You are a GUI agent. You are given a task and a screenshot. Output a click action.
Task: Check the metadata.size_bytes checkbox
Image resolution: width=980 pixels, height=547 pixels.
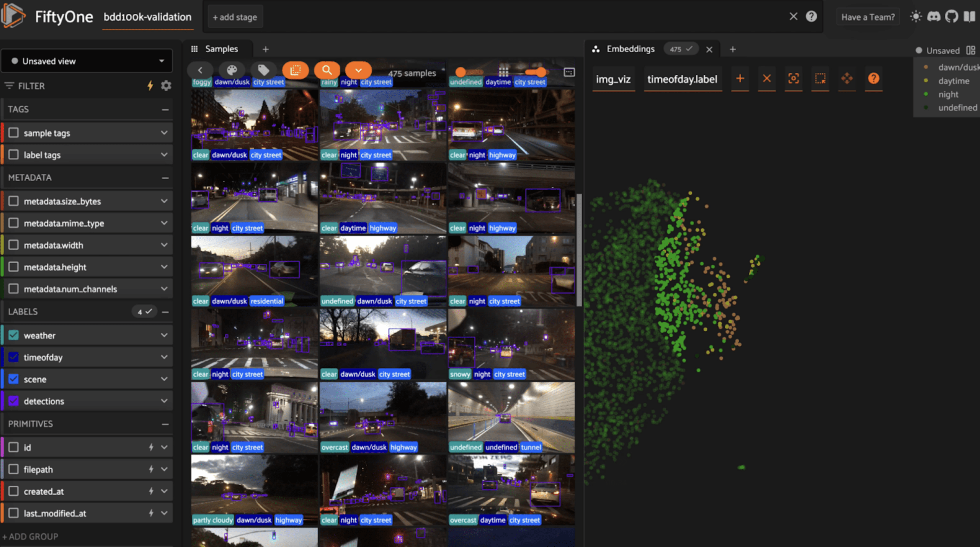click(14, 201)
